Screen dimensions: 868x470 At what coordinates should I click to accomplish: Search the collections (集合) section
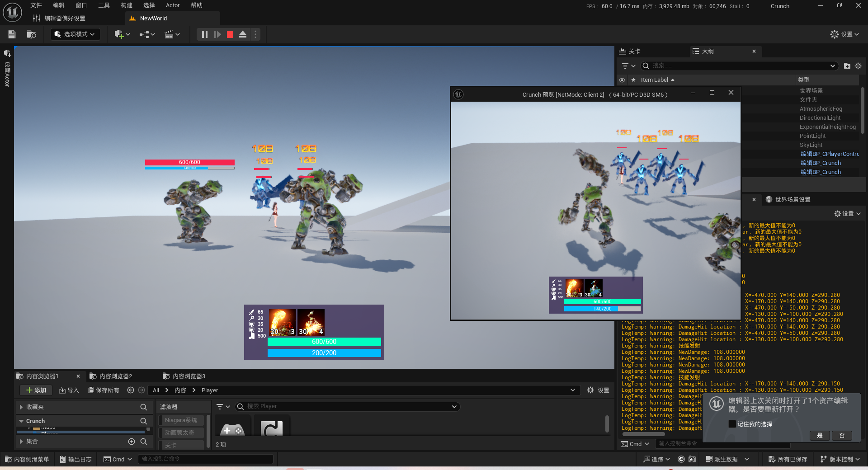[144, 442]
